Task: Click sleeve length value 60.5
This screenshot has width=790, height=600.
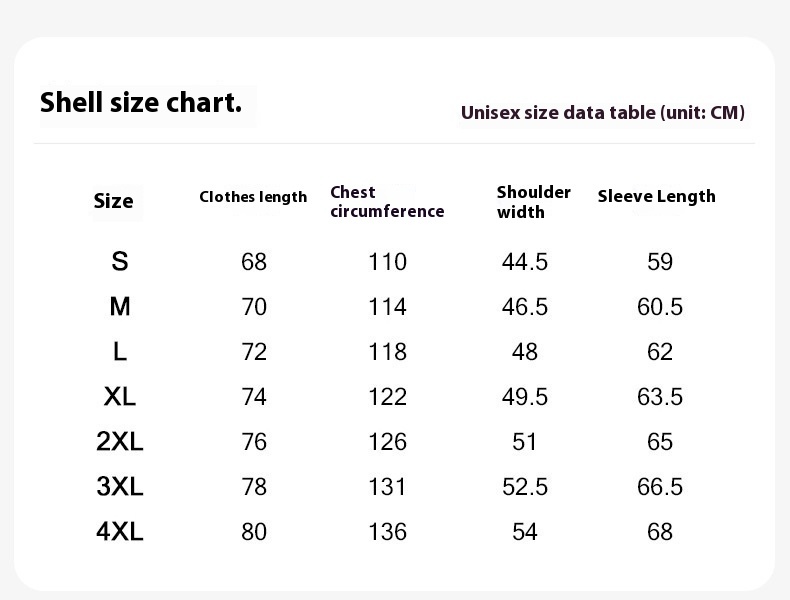Action: click(660, 307)
